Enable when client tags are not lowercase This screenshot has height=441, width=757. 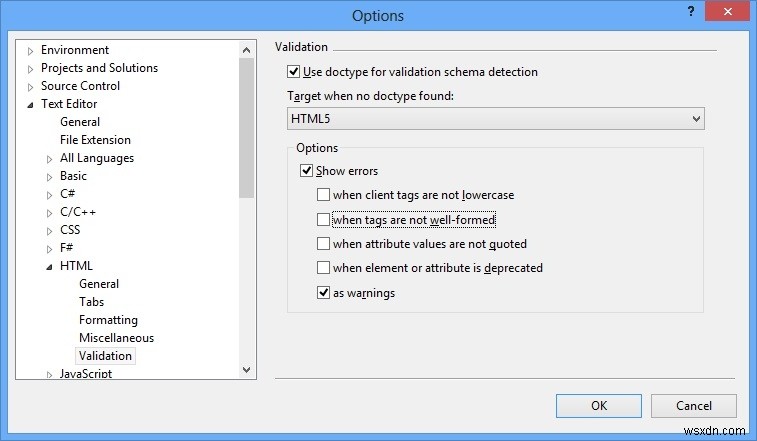click(x=323, y=195)
